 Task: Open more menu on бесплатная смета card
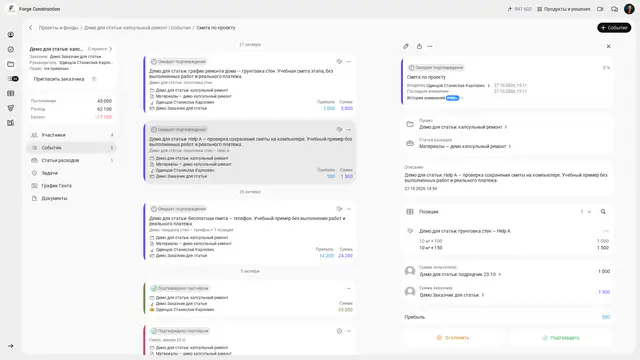point(349,209)
